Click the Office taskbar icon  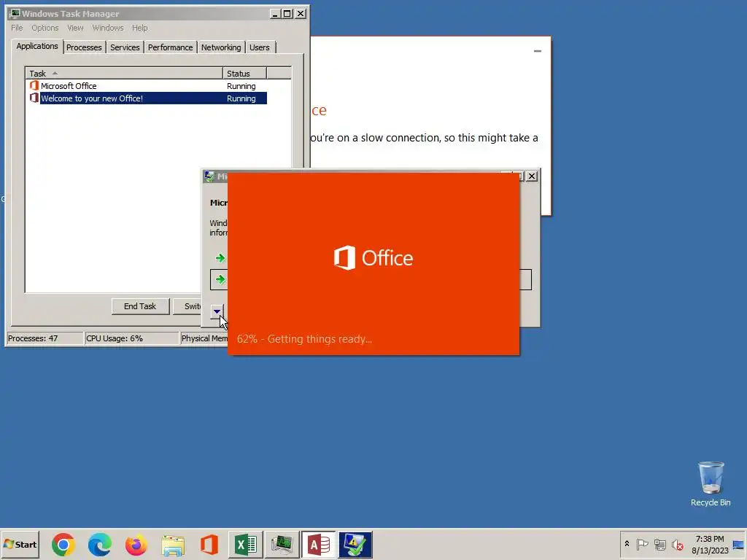[x=209, y=544]
